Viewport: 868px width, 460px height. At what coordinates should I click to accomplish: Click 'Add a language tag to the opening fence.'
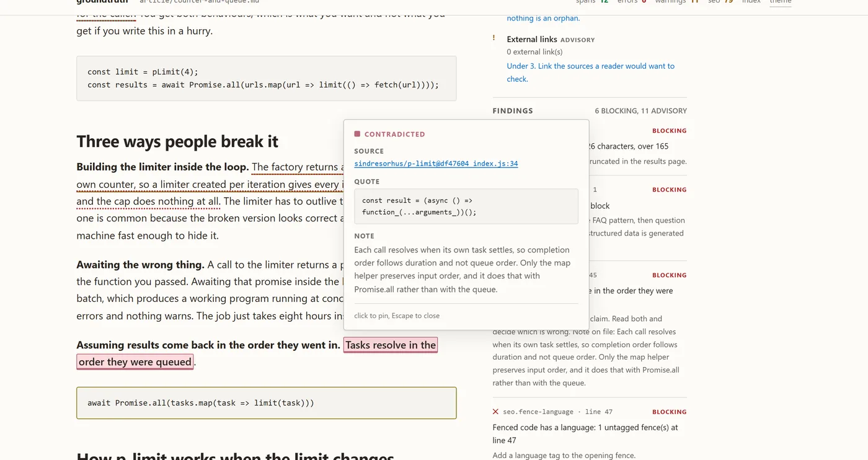coord(564,456)
